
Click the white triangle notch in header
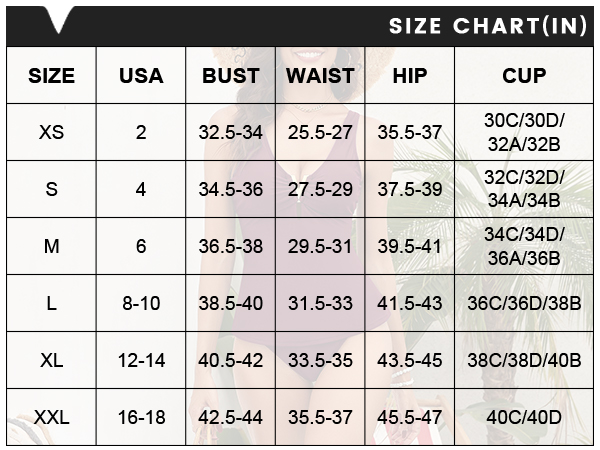(59, 20)
